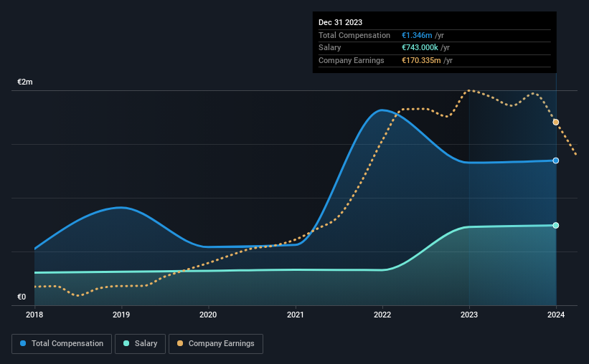Select the 2019 x-axis label
Viewport: 589px width, 364px height.
121,315
